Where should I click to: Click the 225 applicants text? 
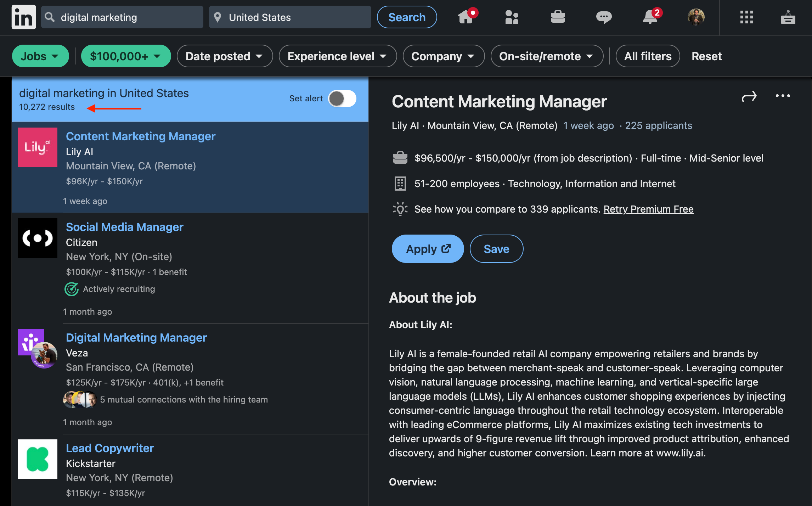pyautogui.click(x=658, y=125)
